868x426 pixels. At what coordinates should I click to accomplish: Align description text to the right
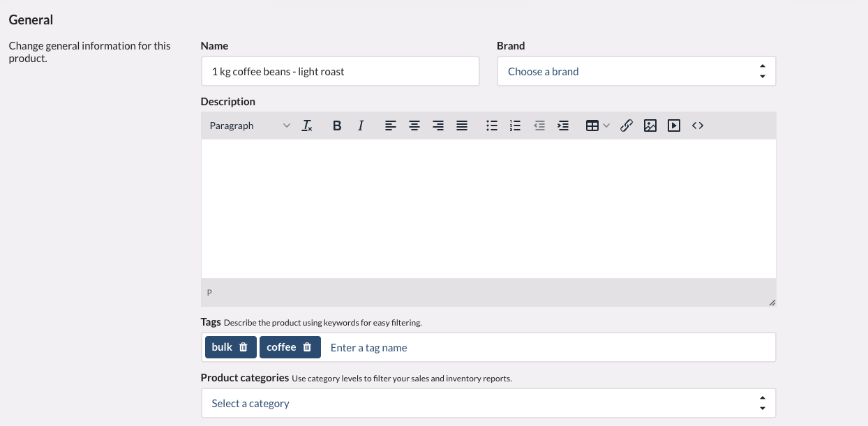click(438, 125)
